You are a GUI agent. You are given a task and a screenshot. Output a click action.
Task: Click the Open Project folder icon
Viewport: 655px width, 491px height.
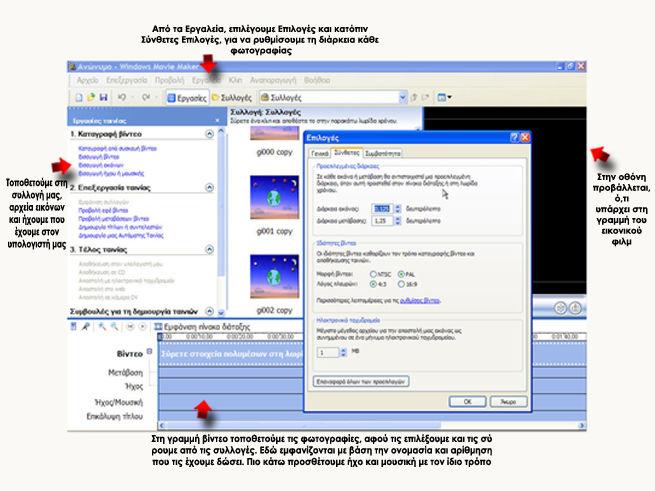point(91,97)
